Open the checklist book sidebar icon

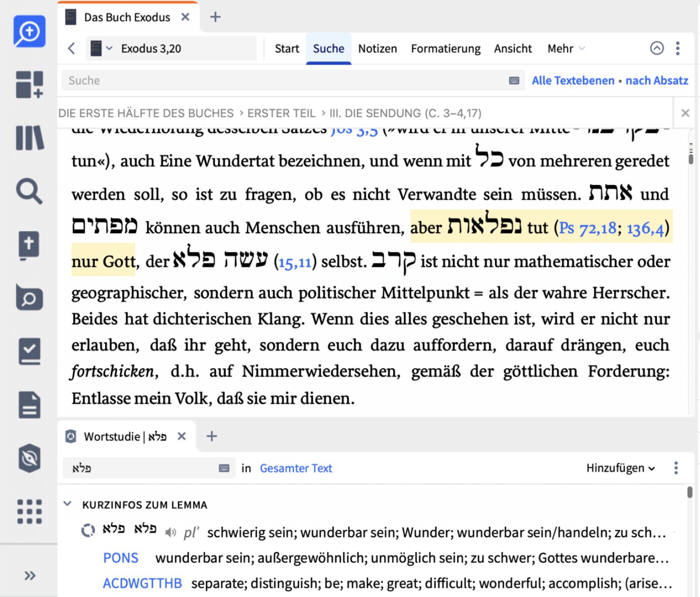coord(30,351)
